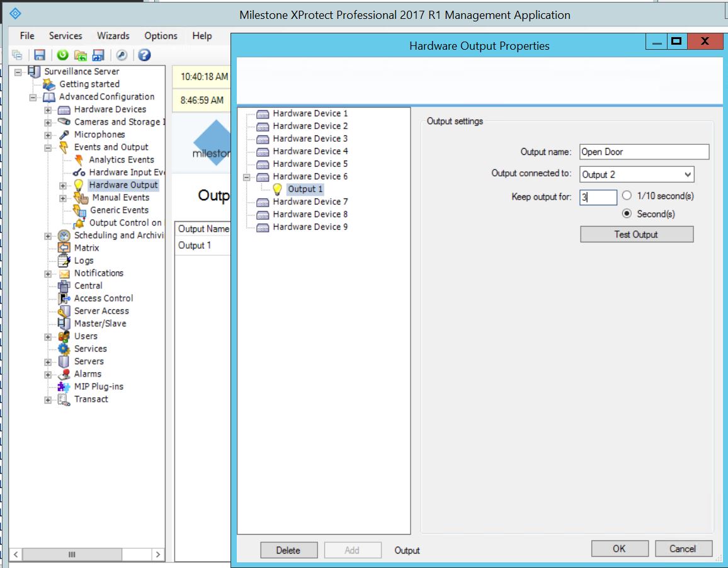Collapse Hardware Device 6 in dialog tree

click(x=247, y=177)
